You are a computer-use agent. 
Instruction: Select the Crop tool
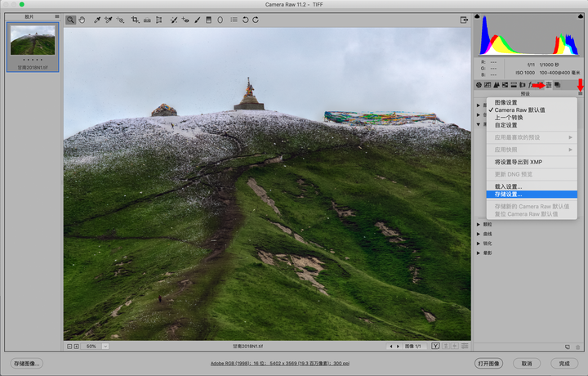(x=135, y=20)
